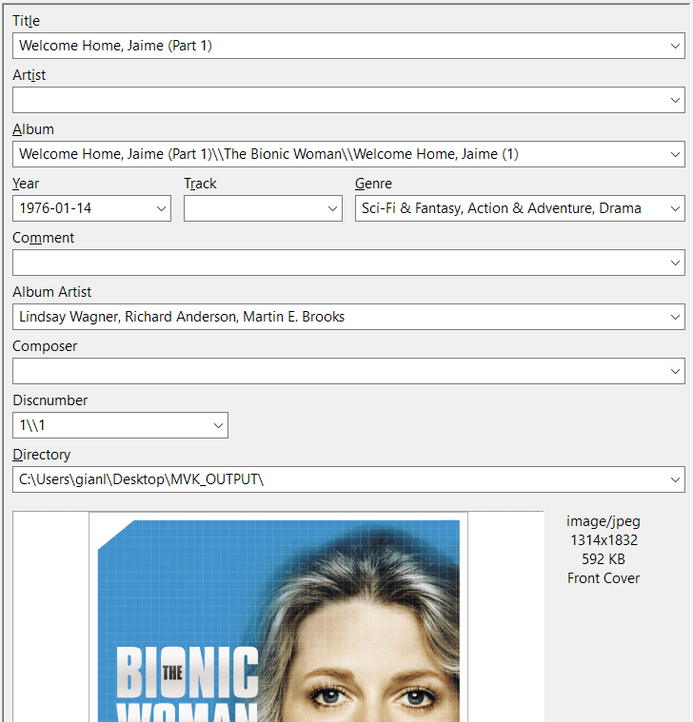This screenshot has width=693, height=722.
Task: Click the Year label
Action: (x=26, y=184)
